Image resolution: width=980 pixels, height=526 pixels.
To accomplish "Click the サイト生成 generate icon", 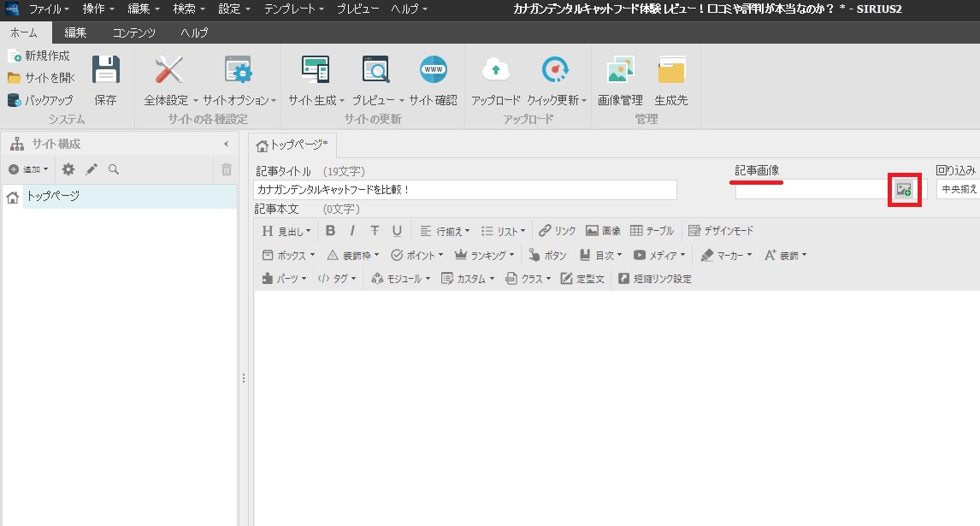I will (x=315, y=69).
